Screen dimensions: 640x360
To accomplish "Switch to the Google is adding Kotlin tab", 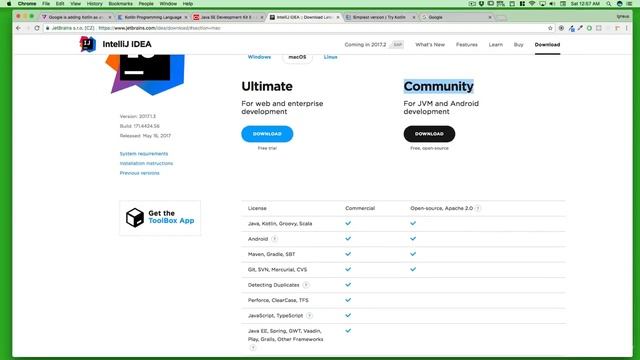I will 76,17.
